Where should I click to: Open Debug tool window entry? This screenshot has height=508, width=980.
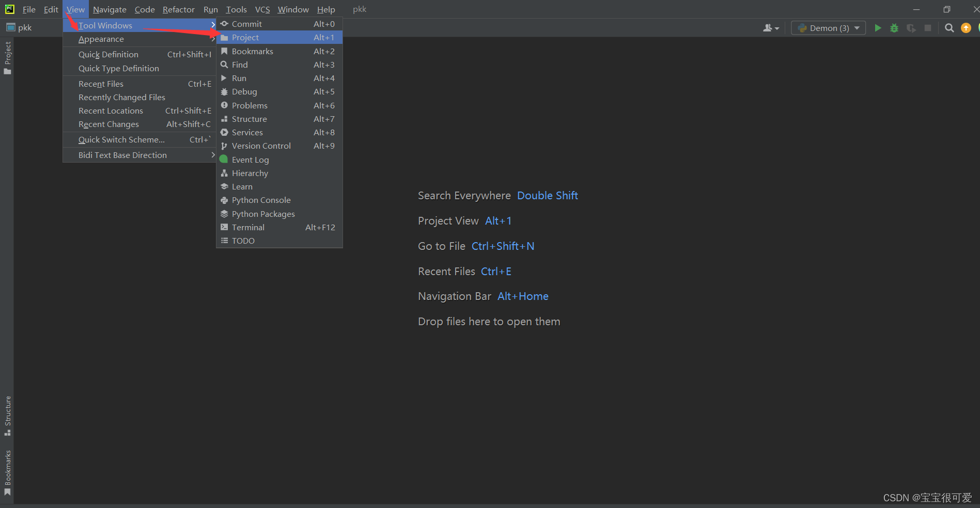coord(279,91)
